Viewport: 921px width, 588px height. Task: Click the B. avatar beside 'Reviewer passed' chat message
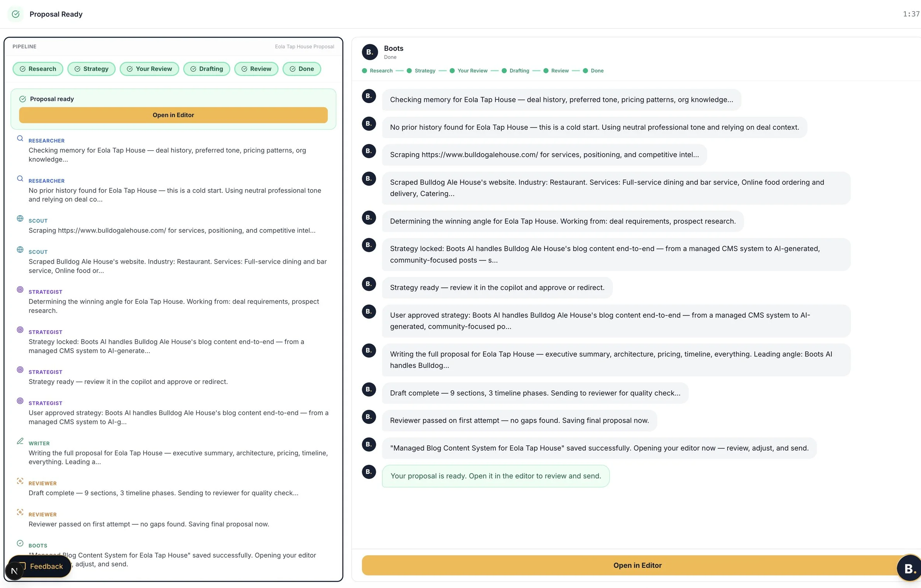pyautogui.click(x=369, y=417)
